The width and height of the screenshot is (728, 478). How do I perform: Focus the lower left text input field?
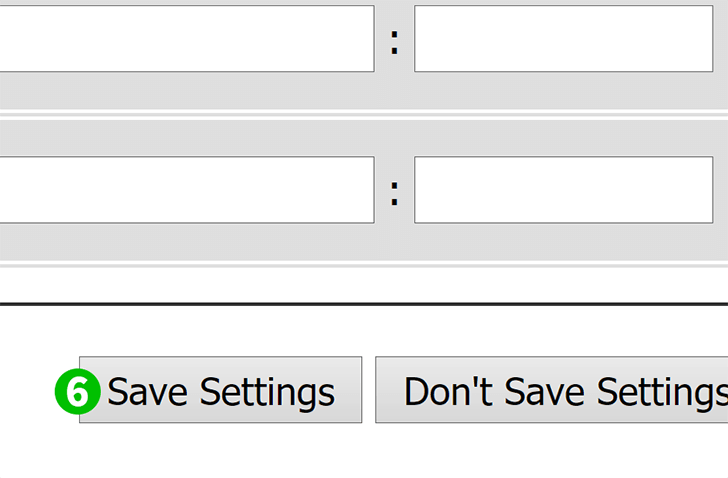187,190
